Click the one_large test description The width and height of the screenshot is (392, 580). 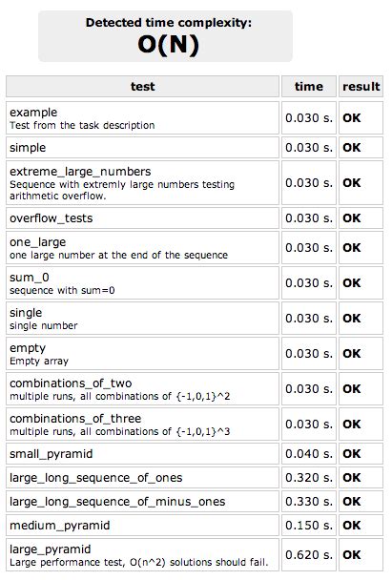118,256
